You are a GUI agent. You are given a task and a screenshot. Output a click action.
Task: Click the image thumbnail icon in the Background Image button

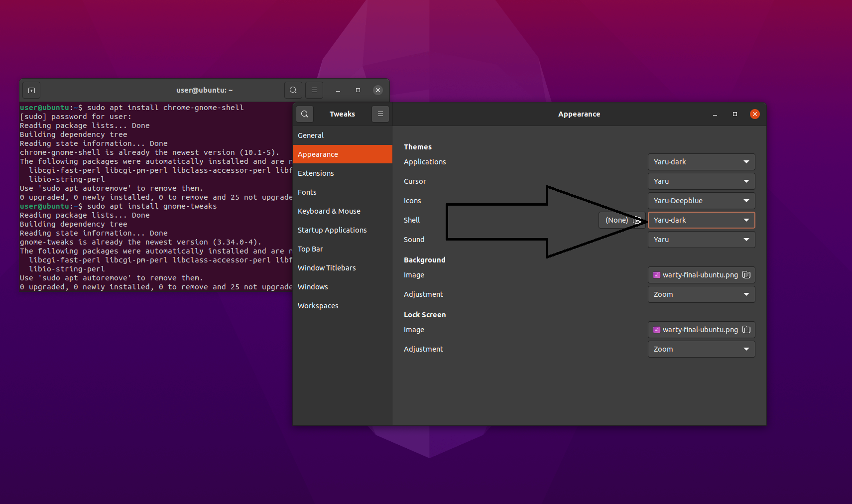tap(657, 274)
